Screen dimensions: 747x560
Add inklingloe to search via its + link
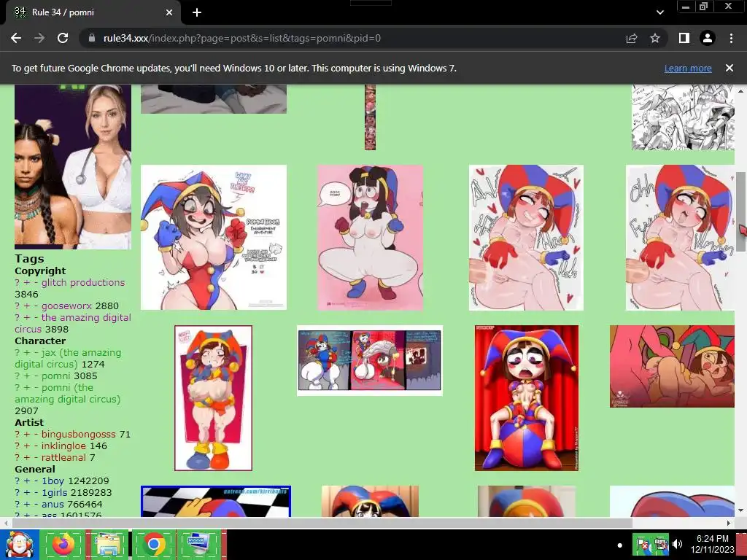[x=27, y=446]
